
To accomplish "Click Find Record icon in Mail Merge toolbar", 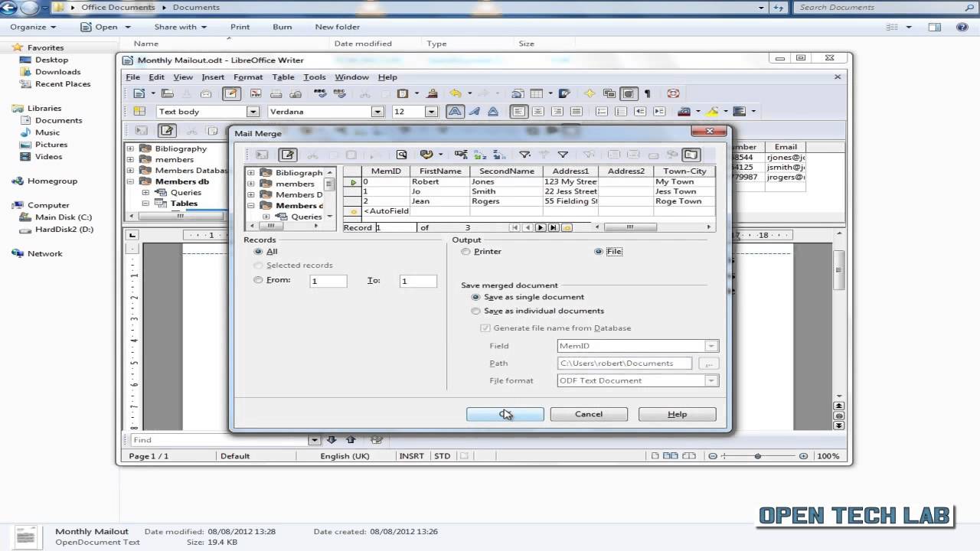I will [x=401, y=155].
